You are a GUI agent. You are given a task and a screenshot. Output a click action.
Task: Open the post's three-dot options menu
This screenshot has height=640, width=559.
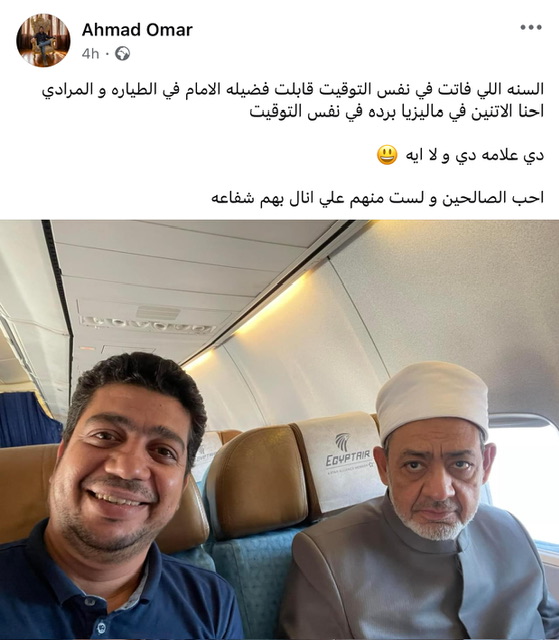tap(531, 27)
